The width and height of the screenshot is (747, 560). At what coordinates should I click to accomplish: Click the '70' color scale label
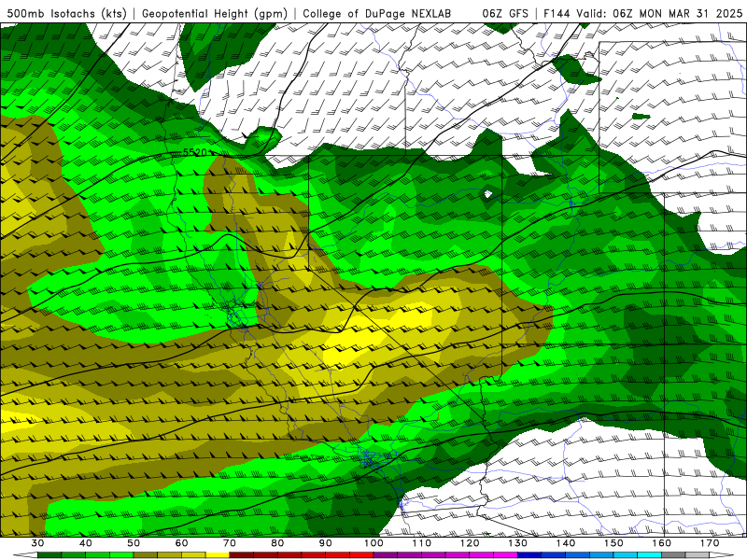coord(230,543)
